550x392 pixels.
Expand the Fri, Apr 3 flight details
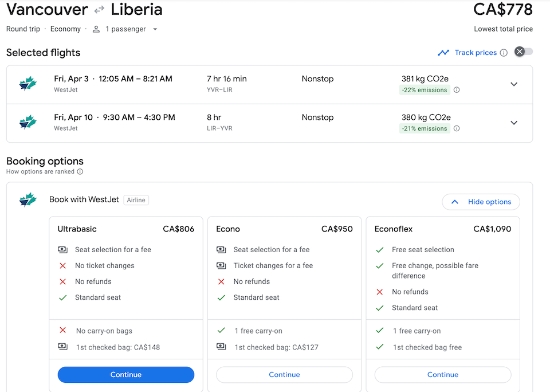[x=514, y=84]
